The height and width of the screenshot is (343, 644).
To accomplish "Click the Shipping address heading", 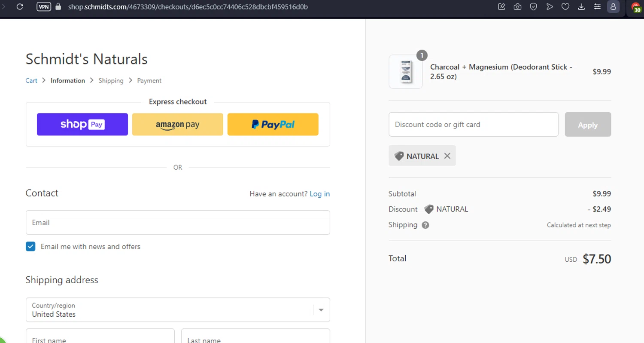I will click(x=62, y=280).
